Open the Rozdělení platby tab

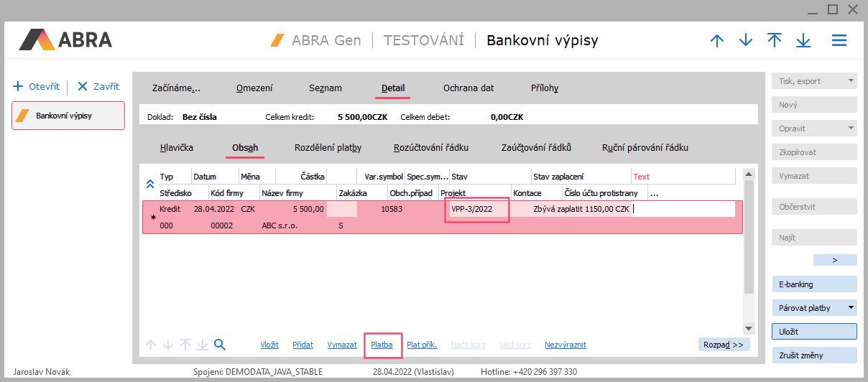click(x=328, y=148)
